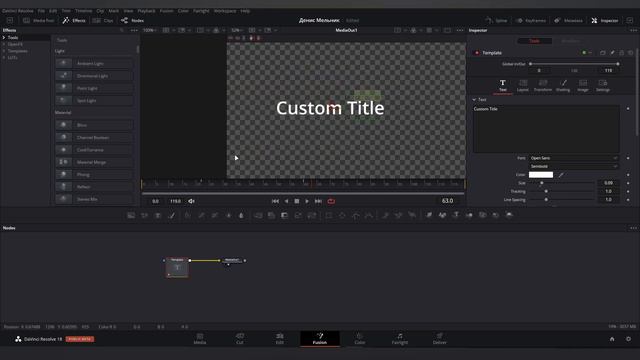Open the Fusion menu
Image resolution: width=640 pixels, height=360 pixels.
(167, 11)
